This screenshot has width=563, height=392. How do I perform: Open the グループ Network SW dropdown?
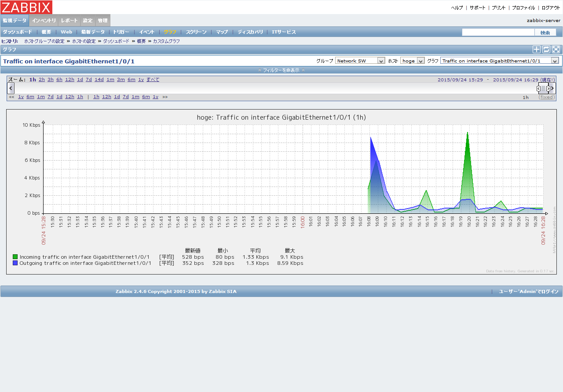coord(360,60)
